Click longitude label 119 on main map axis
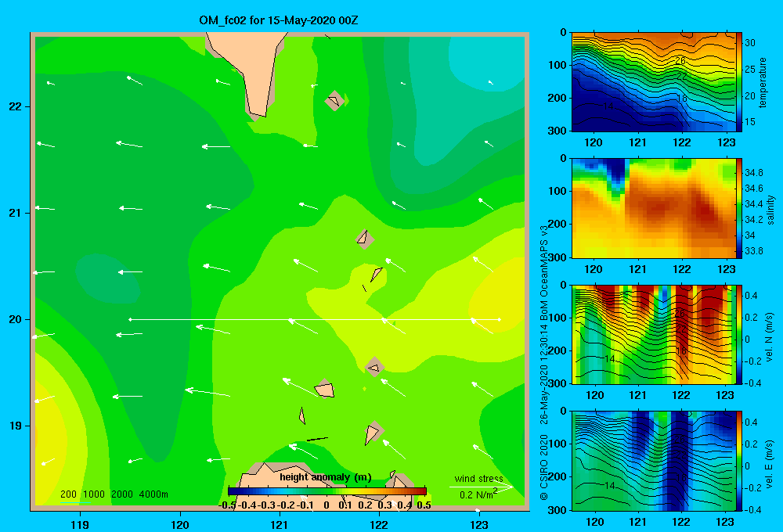This screenshot has height=532, width=783. point(80,524)
